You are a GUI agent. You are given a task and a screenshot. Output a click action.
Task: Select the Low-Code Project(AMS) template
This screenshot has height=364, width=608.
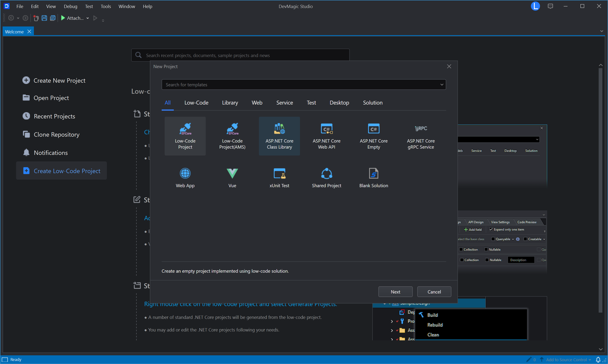tap(232, 136)
